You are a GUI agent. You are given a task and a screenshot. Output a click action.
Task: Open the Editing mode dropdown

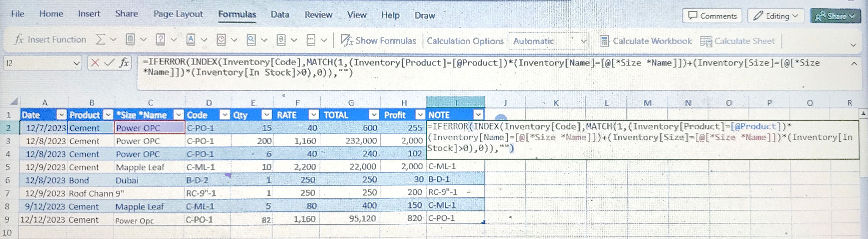[x=776, y=16]
